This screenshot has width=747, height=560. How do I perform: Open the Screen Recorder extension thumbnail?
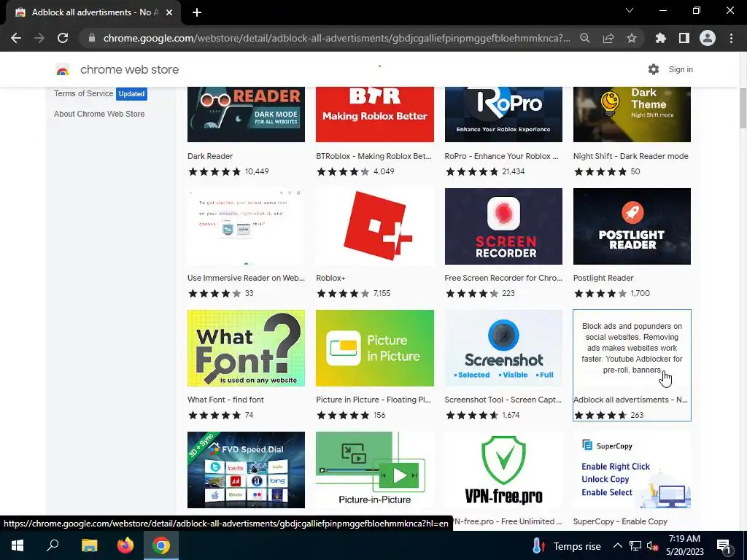(503, 226)
